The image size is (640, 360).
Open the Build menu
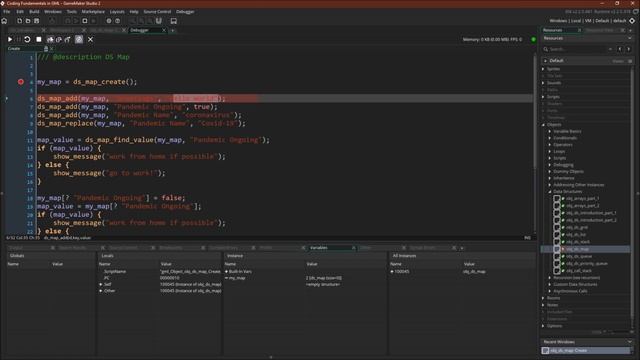[x=34, y=12]
